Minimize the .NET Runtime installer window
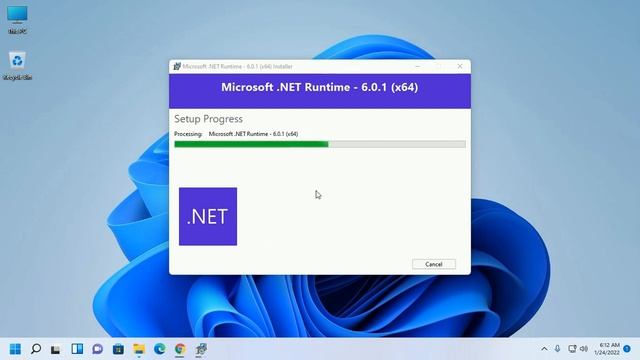 pos(417,66)
